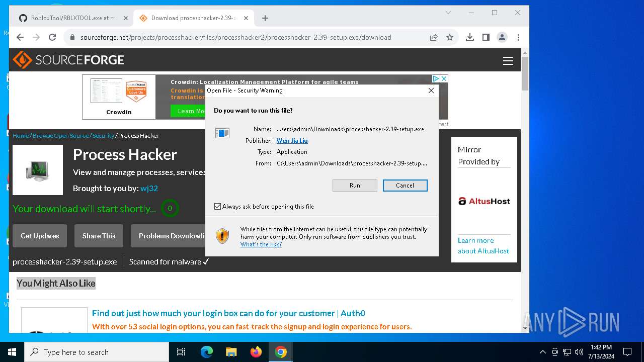Open the notification center icon
This screenshot has height=362, width=644.
(627, 352)
